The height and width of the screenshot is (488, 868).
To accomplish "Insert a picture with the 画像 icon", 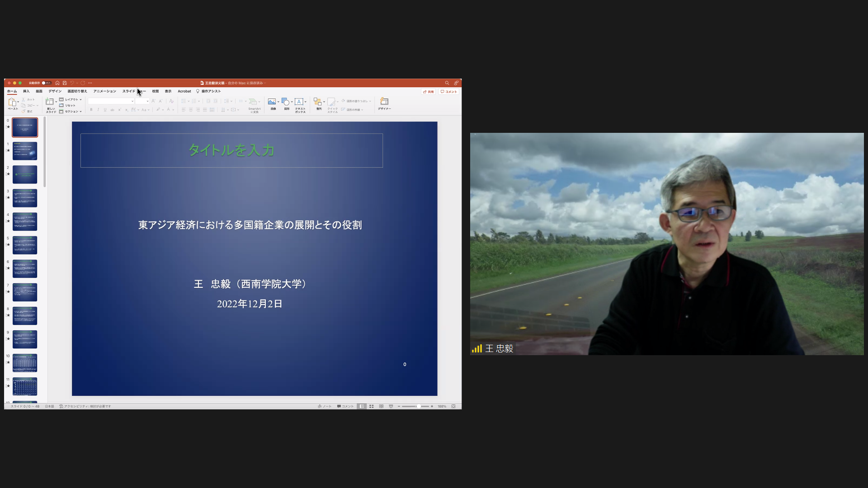I will tap(272, 102).
